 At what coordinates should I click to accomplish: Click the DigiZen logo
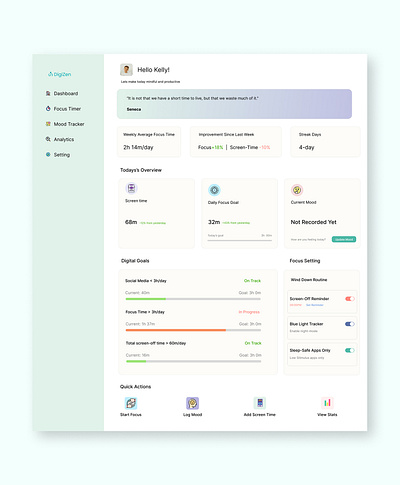[60, 74]
